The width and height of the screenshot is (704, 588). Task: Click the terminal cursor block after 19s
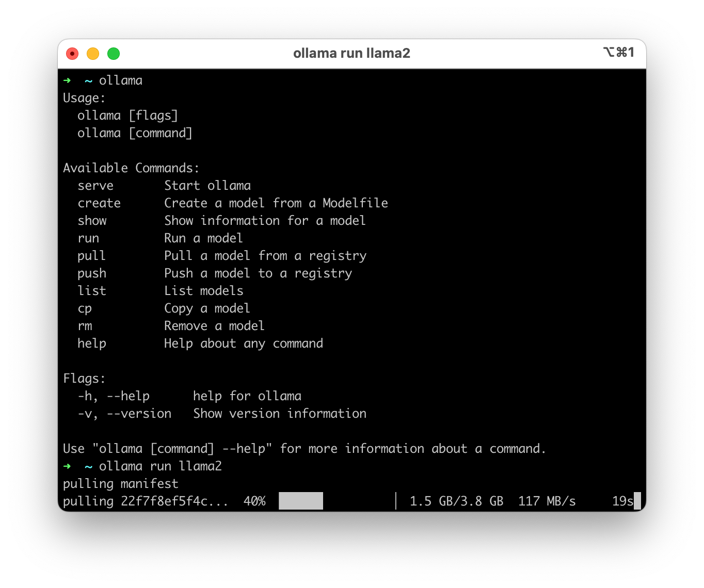pyautogui.click(x=637, y=501)
